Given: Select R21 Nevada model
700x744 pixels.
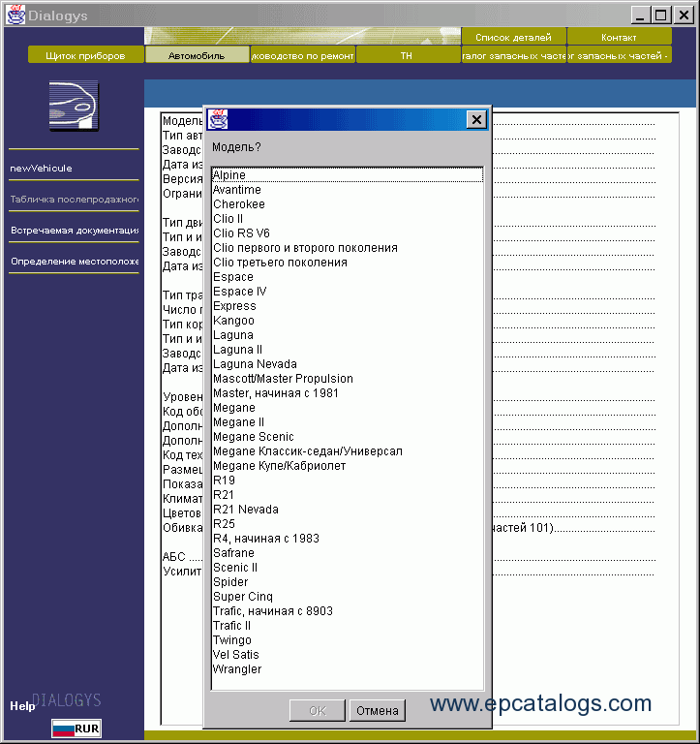Looking at the screenshot, I should [x=348, y=510].
